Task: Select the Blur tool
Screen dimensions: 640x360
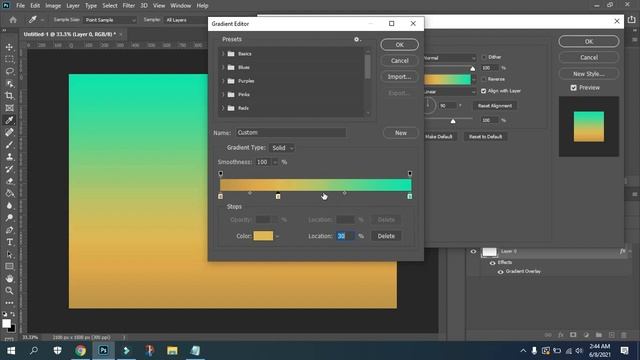Action: point(9,206)
